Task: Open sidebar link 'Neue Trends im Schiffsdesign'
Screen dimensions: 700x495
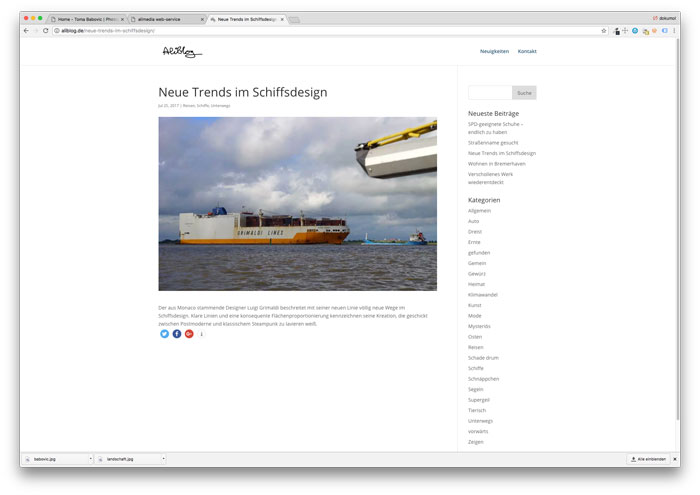Action: (x=502, y=153)
